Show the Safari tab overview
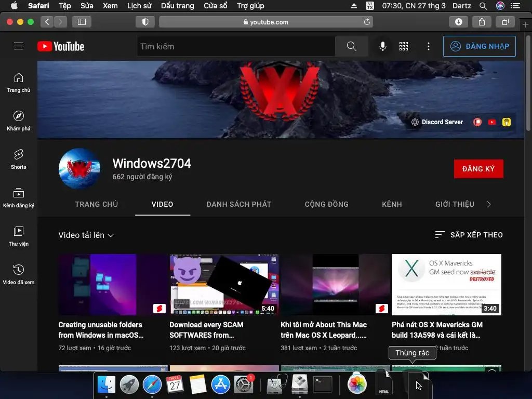532x399 pixels. click(505, 22)
